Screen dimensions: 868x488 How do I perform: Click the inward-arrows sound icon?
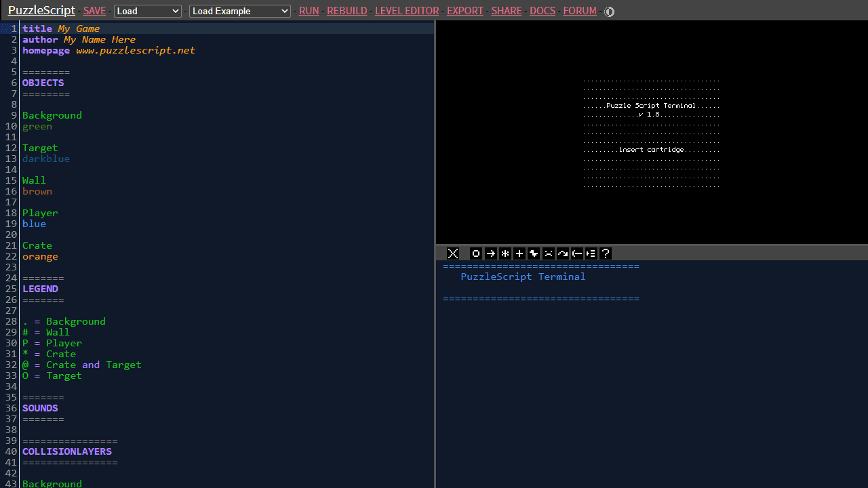click(x=549, y=253)
